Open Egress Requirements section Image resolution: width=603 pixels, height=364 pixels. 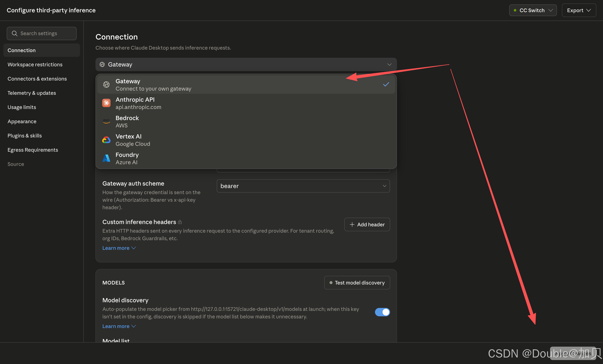(42, 150)
